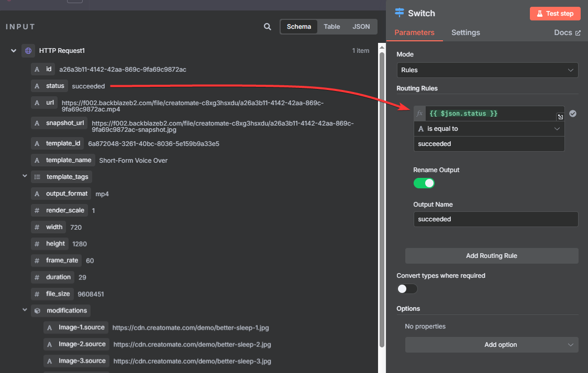Enable Convert types where required toggle
588x373 pixels.
[x=407, y=289]
